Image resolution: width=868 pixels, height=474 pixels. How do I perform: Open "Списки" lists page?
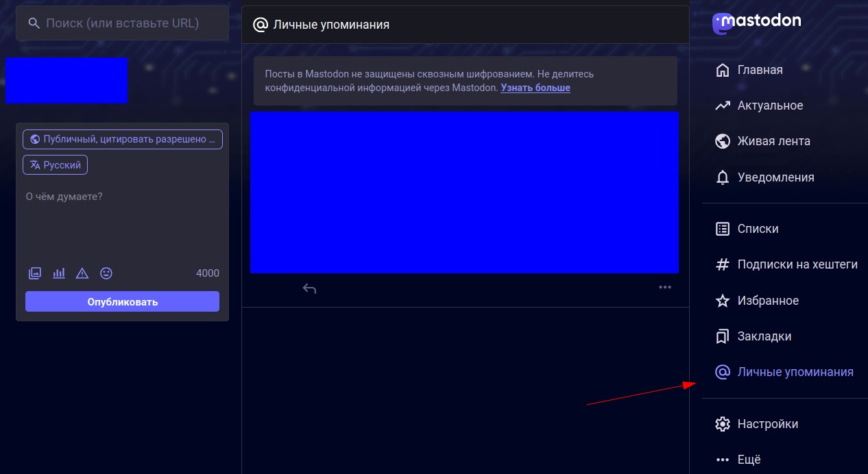757,229
